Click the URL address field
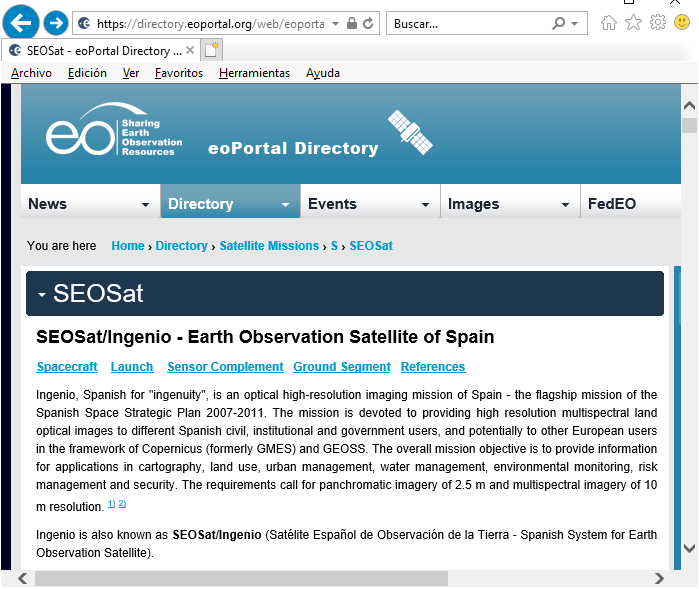 [210, 24]
